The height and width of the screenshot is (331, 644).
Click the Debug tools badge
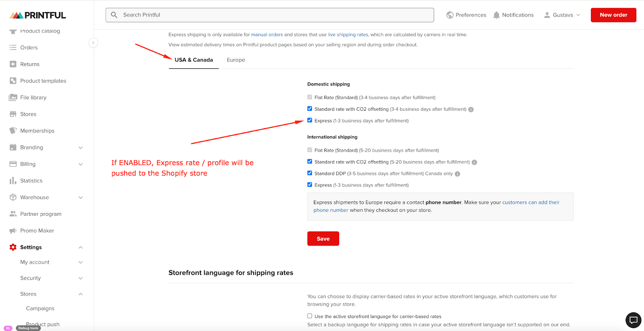click(x=28, y=328)
